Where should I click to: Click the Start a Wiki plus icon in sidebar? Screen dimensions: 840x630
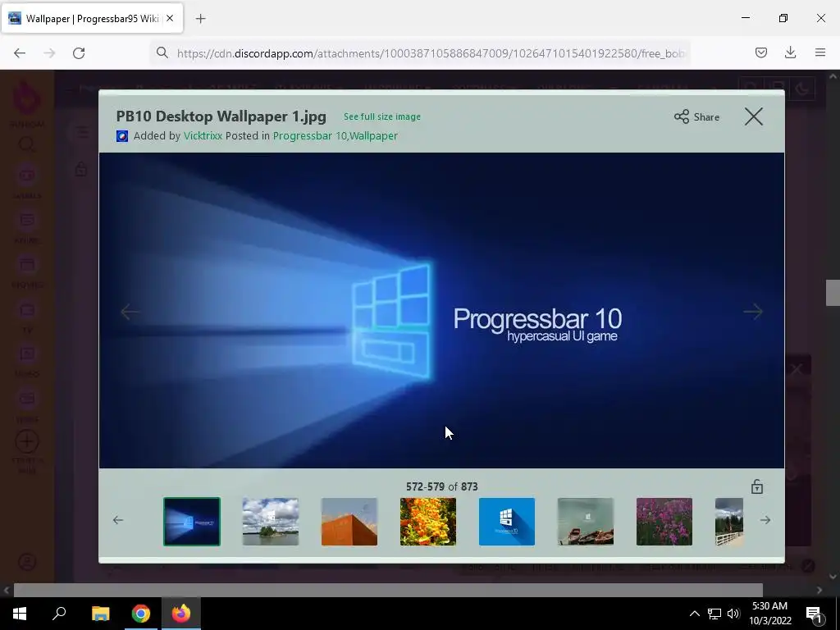tap(27, 441)
